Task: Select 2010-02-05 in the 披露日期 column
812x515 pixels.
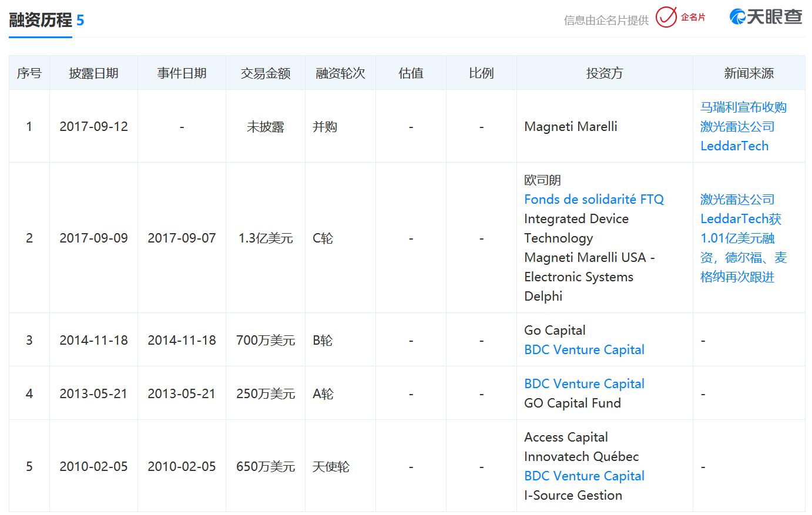Action: (x=93, y=466)
